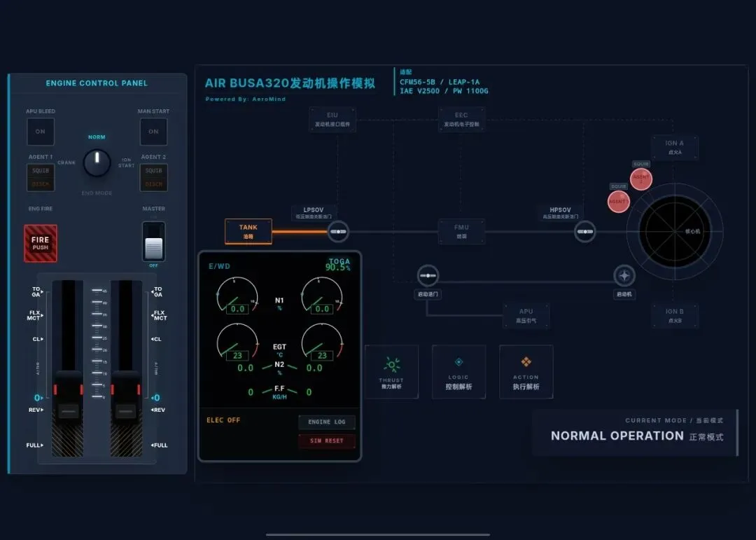Click the red AGENT 1 circle on diagram
Screen dimensions: 756x540
pyautogui.click(x=618, y=202)
